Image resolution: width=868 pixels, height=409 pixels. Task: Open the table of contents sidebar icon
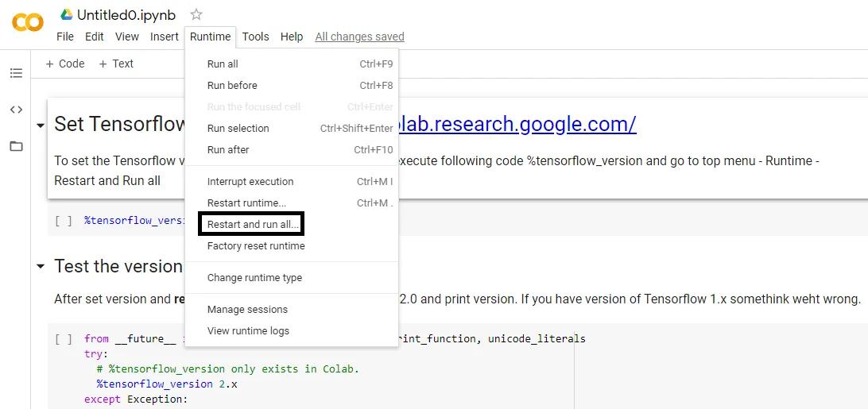tap(16, 73)
